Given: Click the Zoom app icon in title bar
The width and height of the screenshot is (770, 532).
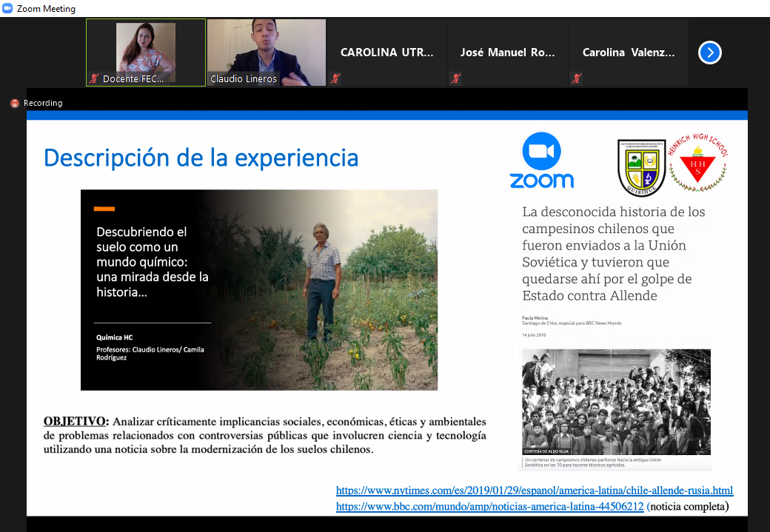Looking at the screenshot, I should 7,8.
